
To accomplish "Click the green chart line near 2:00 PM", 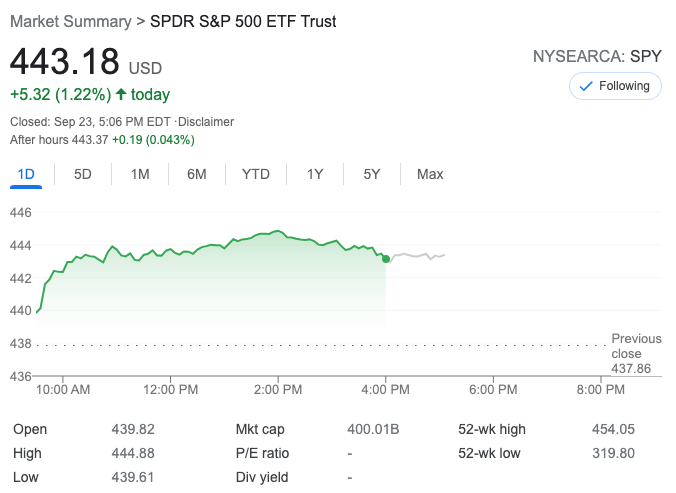I will (278, 232).
